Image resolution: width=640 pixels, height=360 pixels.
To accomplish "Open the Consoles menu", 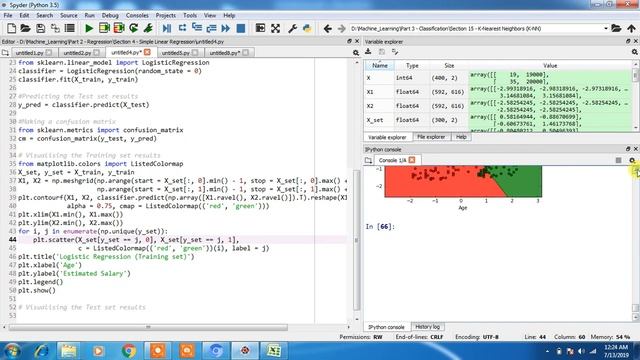I will pos(137,16).
